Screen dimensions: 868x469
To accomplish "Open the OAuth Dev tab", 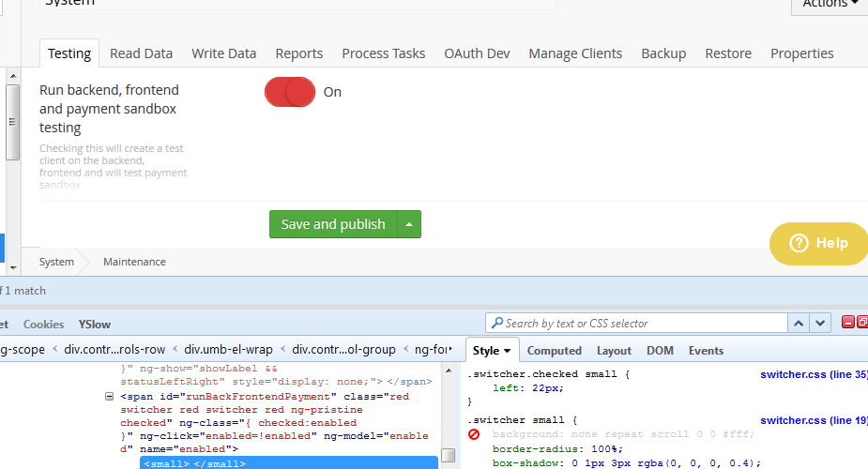I will point(477,53).
